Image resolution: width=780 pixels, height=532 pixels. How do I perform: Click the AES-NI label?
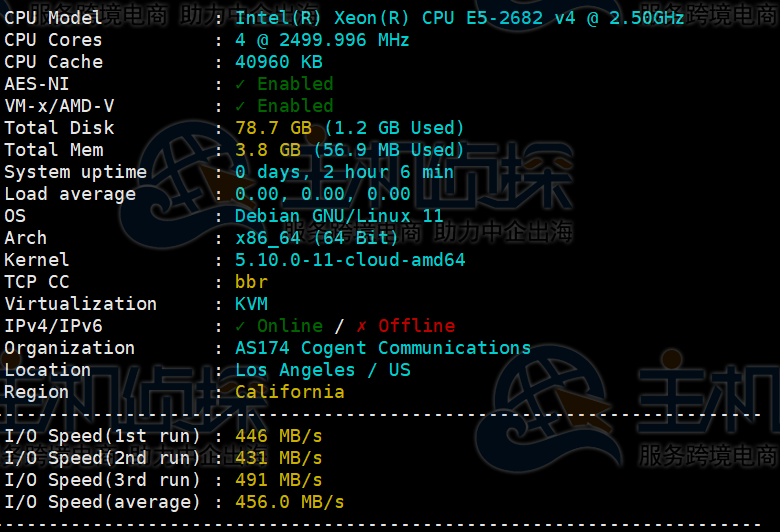[x=37, y=84]
